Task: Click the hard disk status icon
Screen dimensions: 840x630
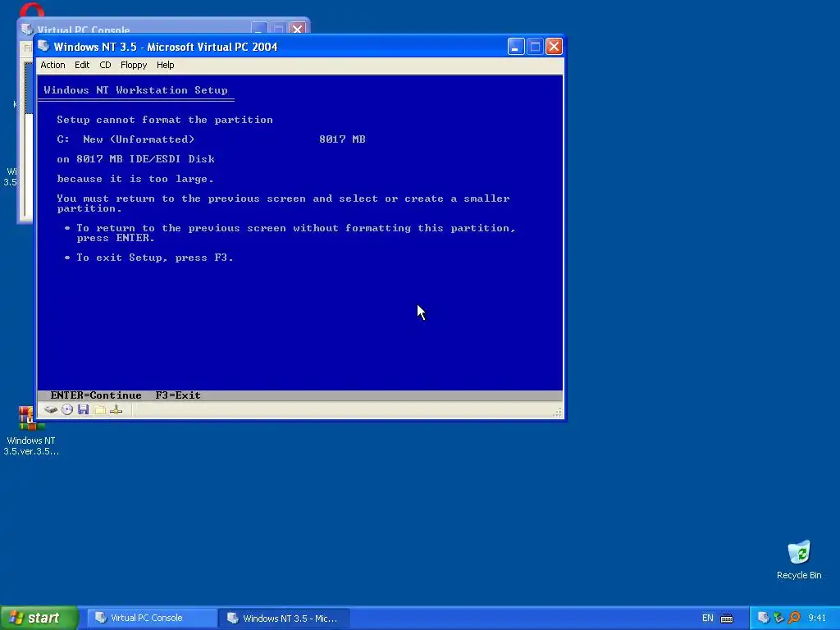Action: 51,410
